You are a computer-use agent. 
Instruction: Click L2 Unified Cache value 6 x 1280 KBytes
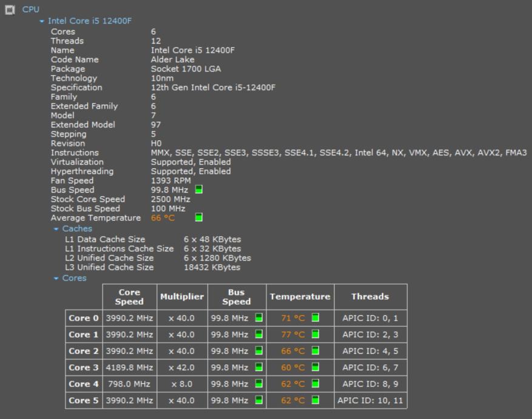coord(218,258)
